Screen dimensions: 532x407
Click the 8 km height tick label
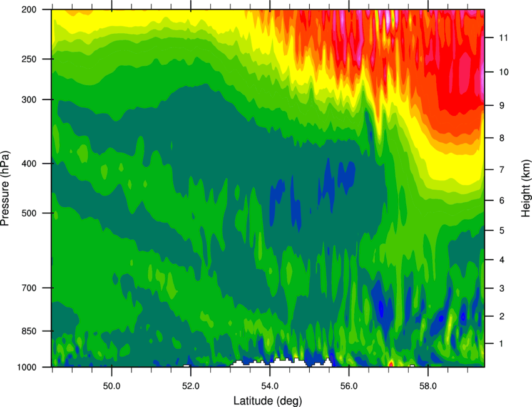click(501, 138)
